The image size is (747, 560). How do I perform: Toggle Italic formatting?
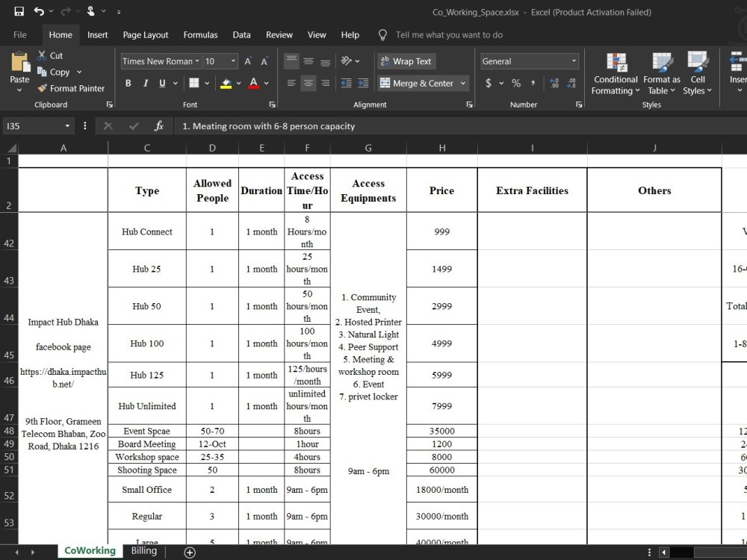click(x=146, y=83)
